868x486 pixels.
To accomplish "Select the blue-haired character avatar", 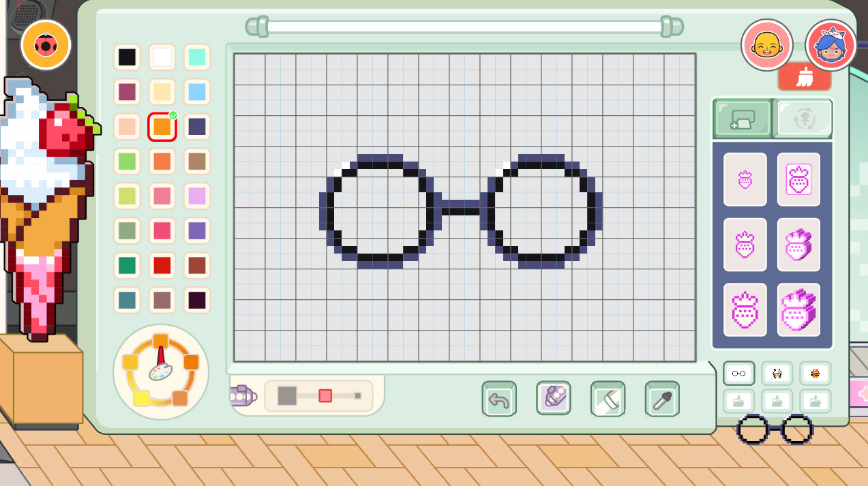I will (x=831, y=45).
